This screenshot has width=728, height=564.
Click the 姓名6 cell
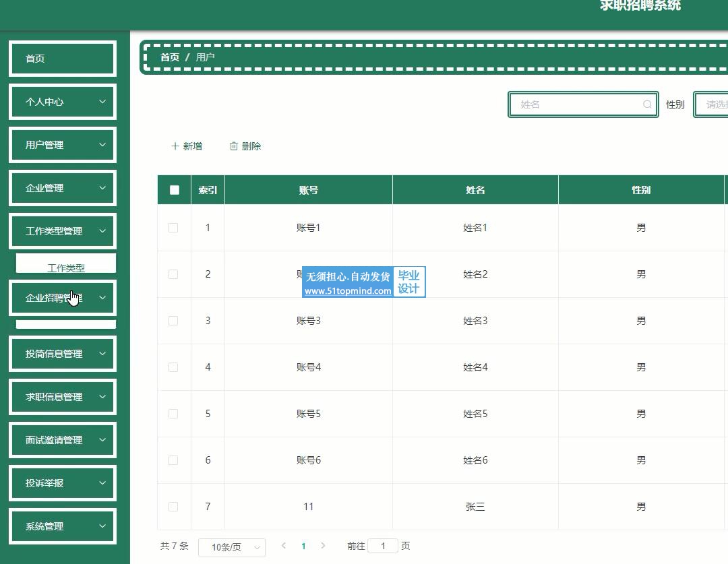[475, 460]
